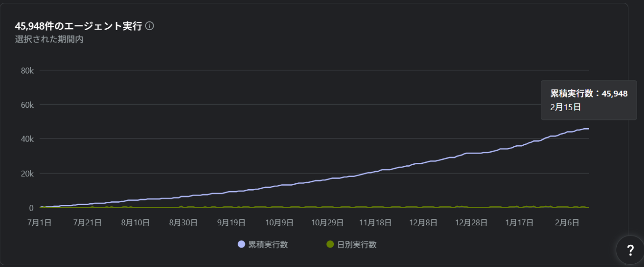Viewport: 644px width, 267px height.
Task: Select the 7月1日 x-axis label
Action: tap(39, 222)
